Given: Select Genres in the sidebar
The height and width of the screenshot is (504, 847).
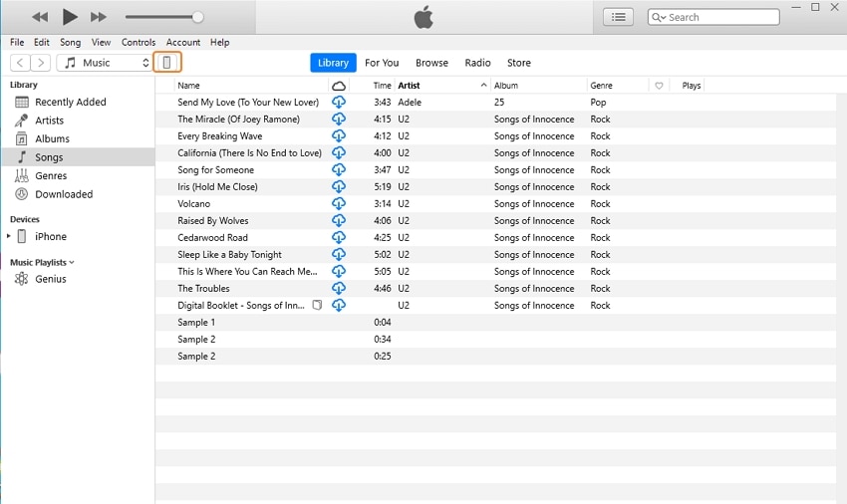Looking at the screenshot, I should click(79, 175).
